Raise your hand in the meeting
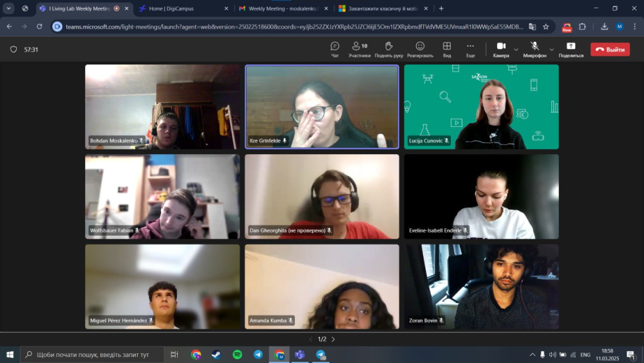This screenshot has height=363, width=644. coord(388,50)
